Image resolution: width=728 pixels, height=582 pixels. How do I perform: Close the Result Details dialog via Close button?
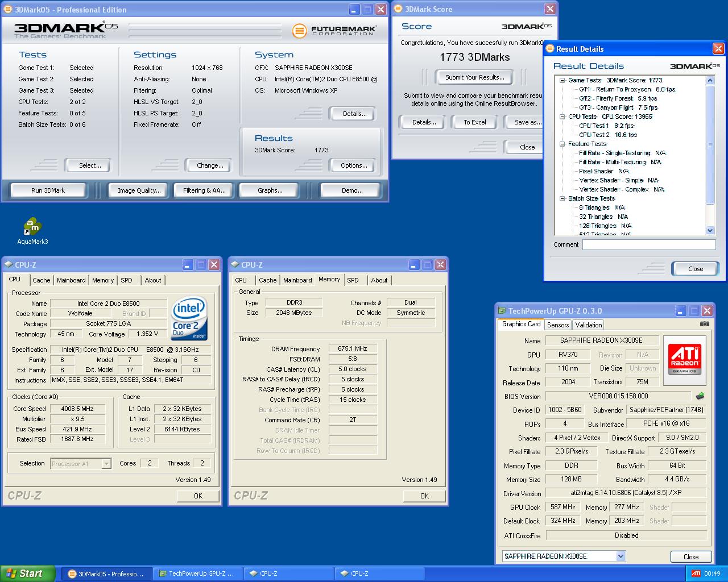coord(696,269)
